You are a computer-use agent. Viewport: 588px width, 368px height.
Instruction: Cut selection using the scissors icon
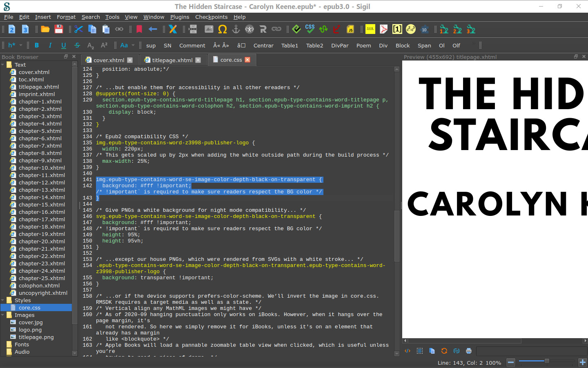79,29
